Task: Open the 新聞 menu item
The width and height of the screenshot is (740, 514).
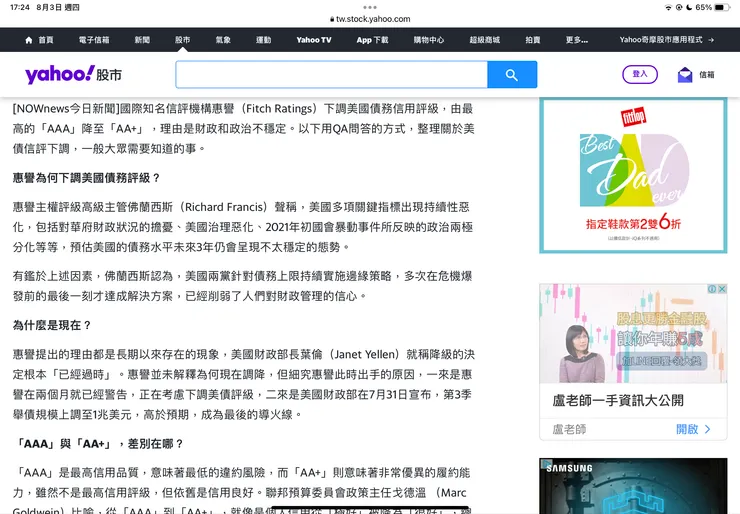Action: coord(142,40)
